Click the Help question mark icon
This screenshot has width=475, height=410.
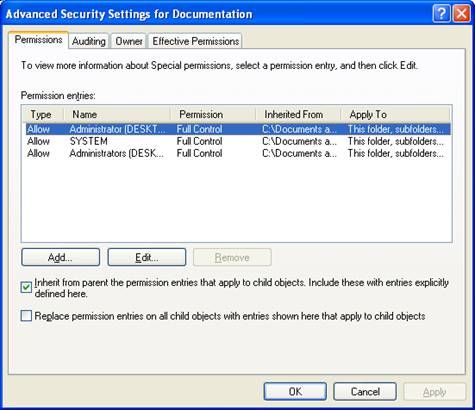(441, 14)
